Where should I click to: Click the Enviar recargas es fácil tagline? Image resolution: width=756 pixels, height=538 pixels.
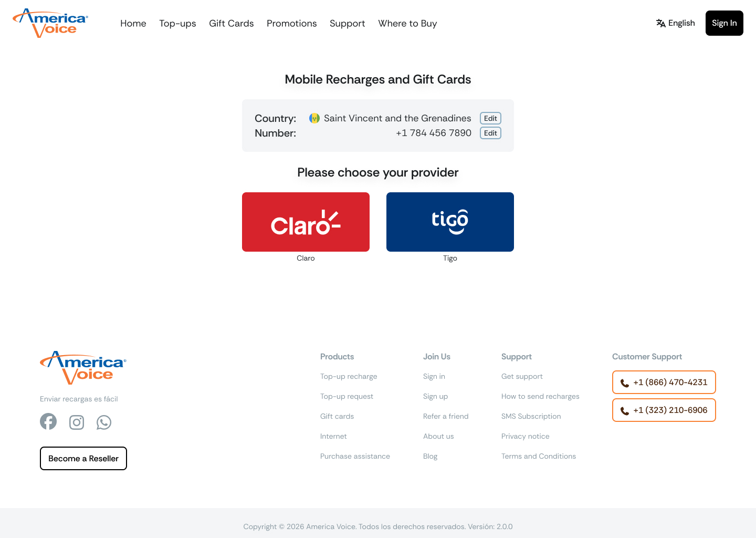tap(79, 399)
